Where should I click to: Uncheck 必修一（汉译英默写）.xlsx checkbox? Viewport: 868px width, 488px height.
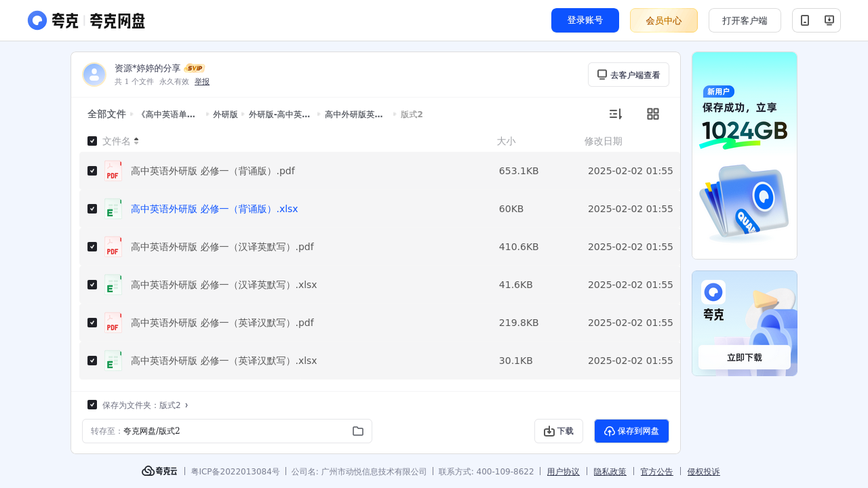[x=92, y=285]
